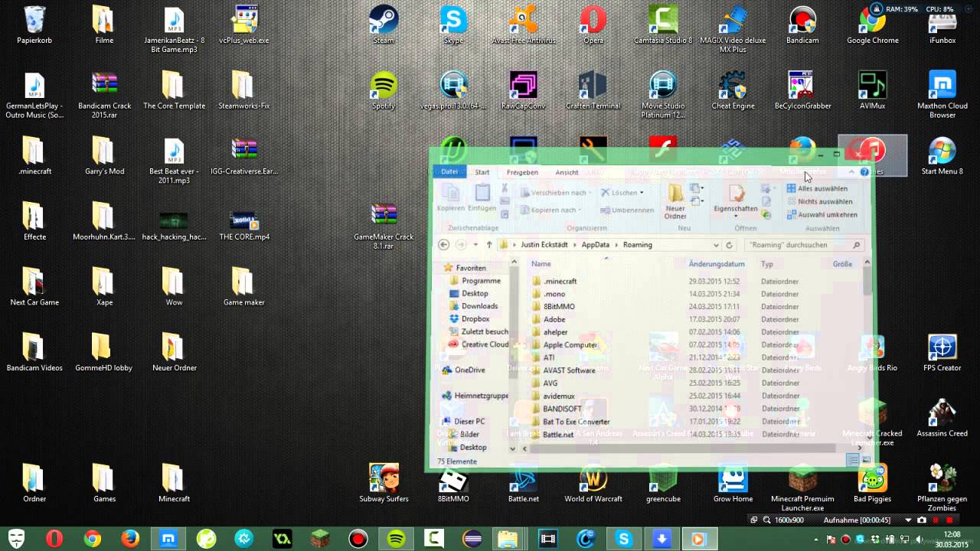Open the Start Menu 8 desktop icon
The width and height of the screenshot is (980, 551).
942,155
